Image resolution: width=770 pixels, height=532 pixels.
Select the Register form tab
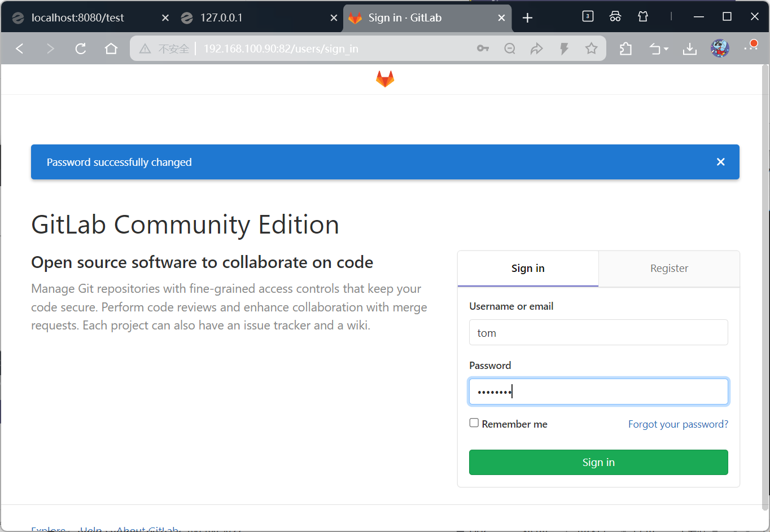coord(669,269)
